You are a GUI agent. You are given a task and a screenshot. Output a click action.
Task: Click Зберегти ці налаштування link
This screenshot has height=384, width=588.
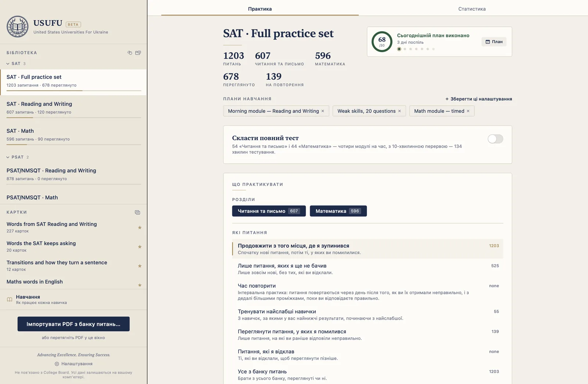coord(478,99)
